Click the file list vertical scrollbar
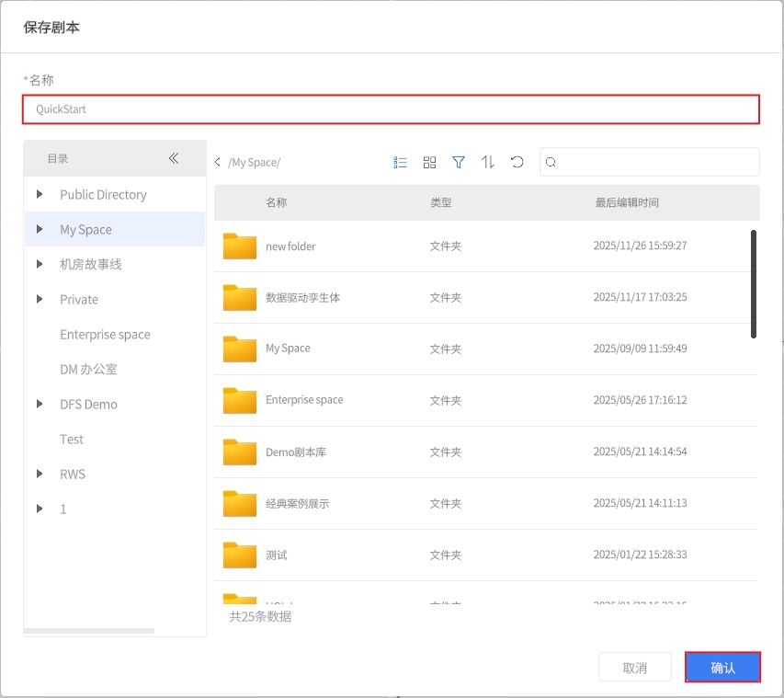This screenshot has height=698, width=784. pos(754,284)
